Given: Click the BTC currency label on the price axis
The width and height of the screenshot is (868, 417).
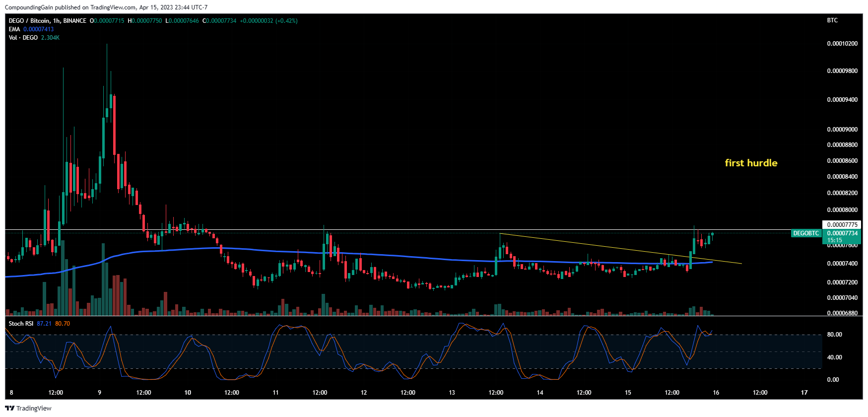Looking at the screenshot, I should pos(832,20).
